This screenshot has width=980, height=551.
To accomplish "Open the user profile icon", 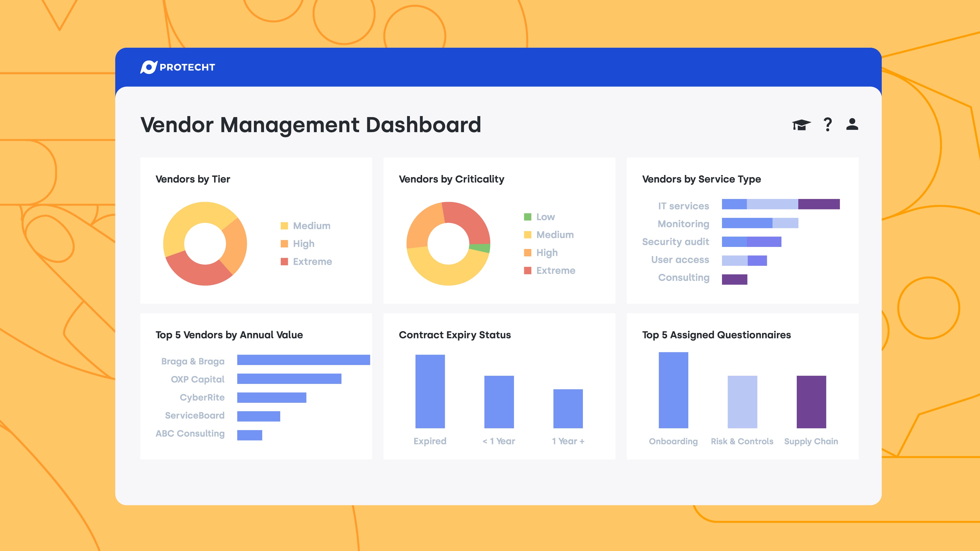I will 852,124.
